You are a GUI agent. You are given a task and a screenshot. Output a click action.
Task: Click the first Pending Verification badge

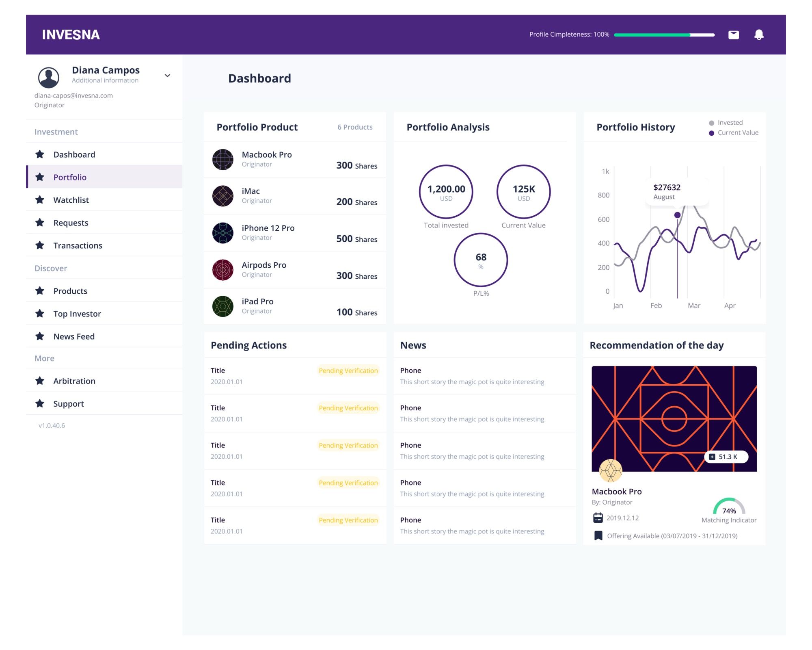pos(348,370)
